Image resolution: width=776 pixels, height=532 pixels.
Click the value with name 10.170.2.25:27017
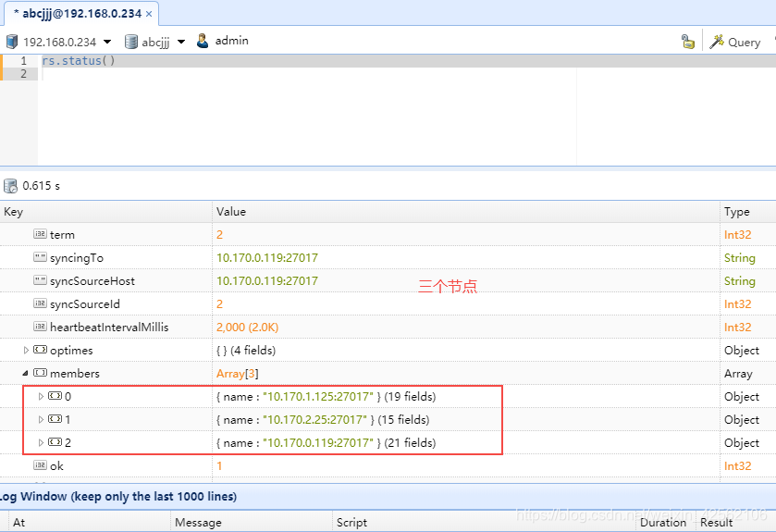323,420
